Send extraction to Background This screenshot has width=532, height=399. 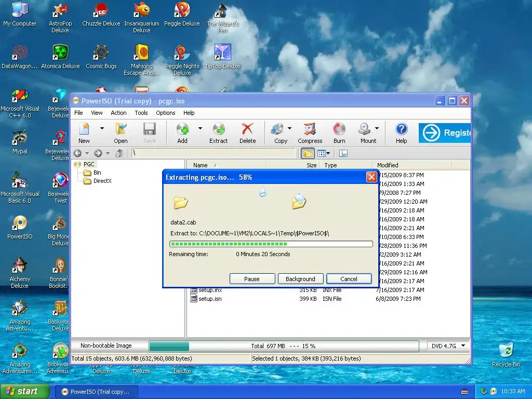[x=300, y=279]
